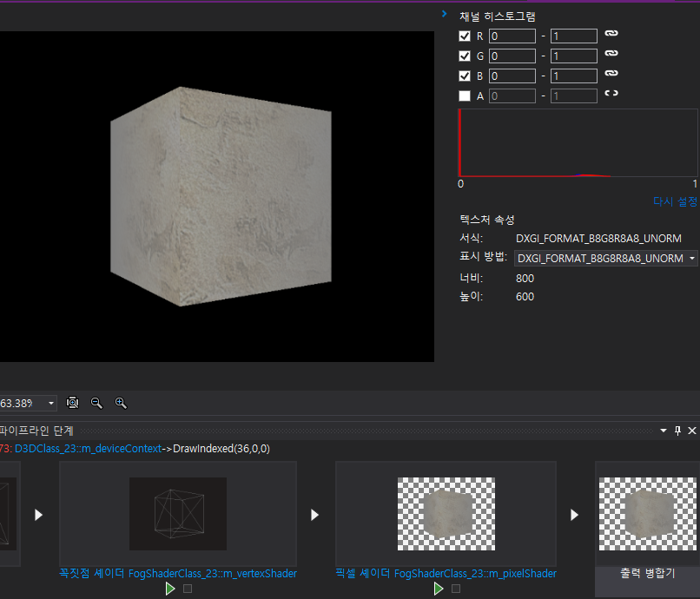
Task: Click the zoom in magnifier icon
Action: (x=121, y=403)
